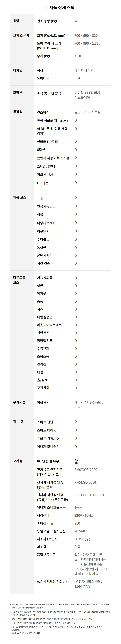
Task: Select the 제품 상세 스펙 heading
Action: coord(62,7)
